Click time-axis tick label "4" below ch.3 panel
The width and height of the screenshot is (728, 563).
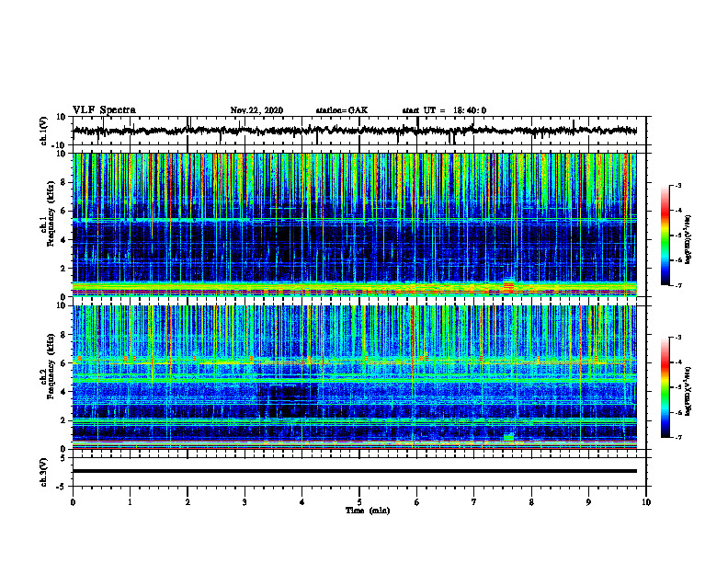302,502
